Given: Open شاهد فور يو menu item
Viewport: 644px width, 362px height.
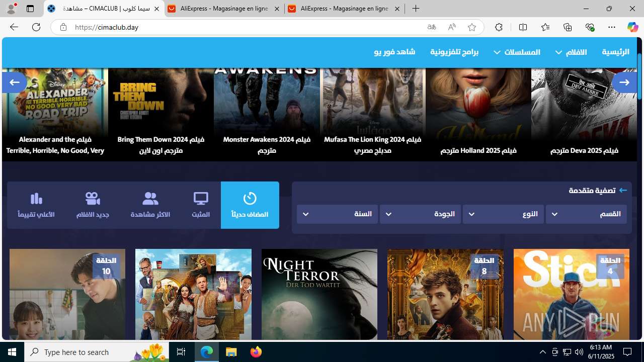Looking at the screenshot, I should (394, 52).
